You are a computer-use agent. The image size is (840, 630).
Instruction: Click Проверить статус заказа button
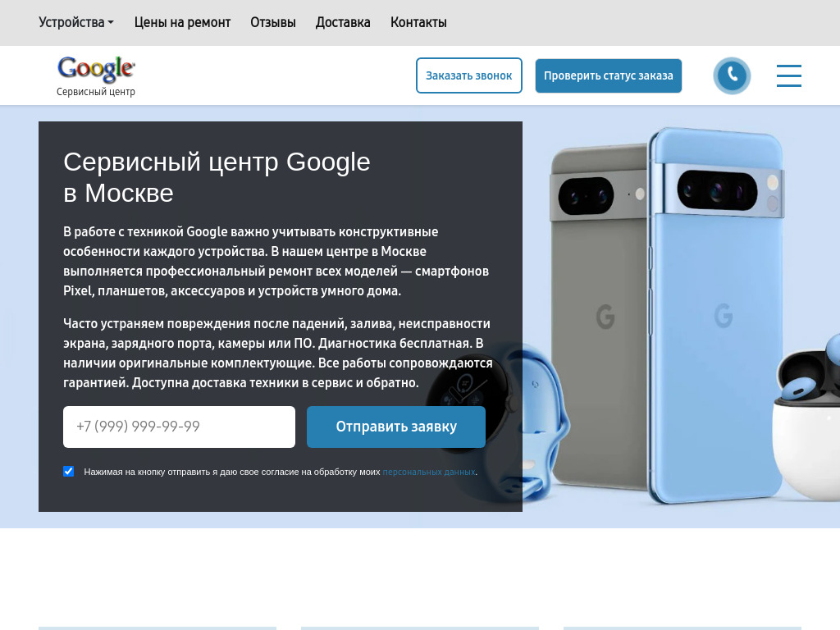[609, 75]
